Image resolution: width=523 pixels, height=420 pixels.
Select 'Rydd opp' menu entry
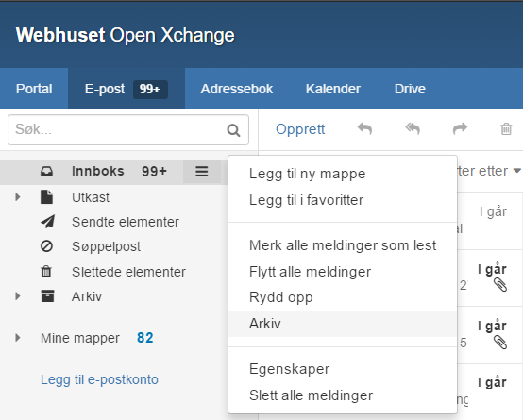coord(343,297)
